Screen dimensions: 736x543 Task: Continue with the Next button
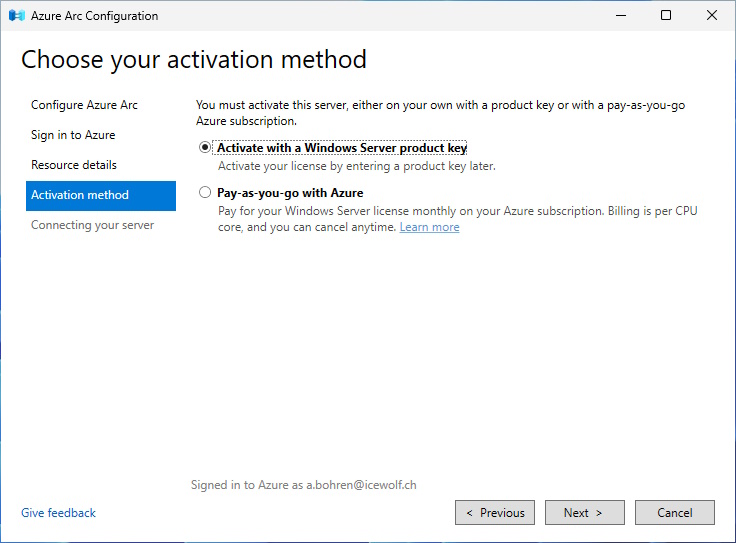(x=585, y=512)
